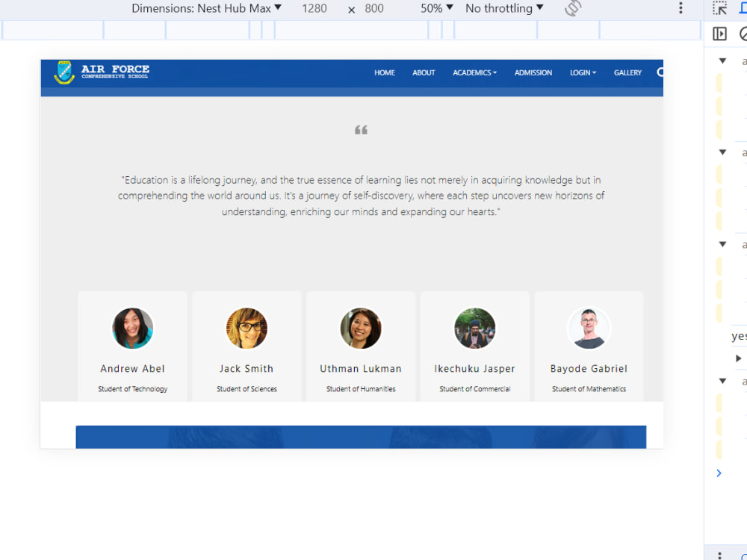Click the search icon in the site navbar
Viewport: 747px width, 560px height.
point(659,72)
